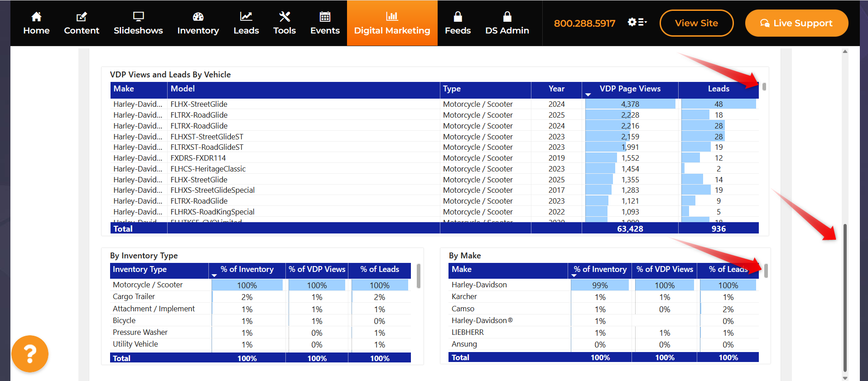
Task: Select the Attachment / Implement row
Action: click(260, 309)
